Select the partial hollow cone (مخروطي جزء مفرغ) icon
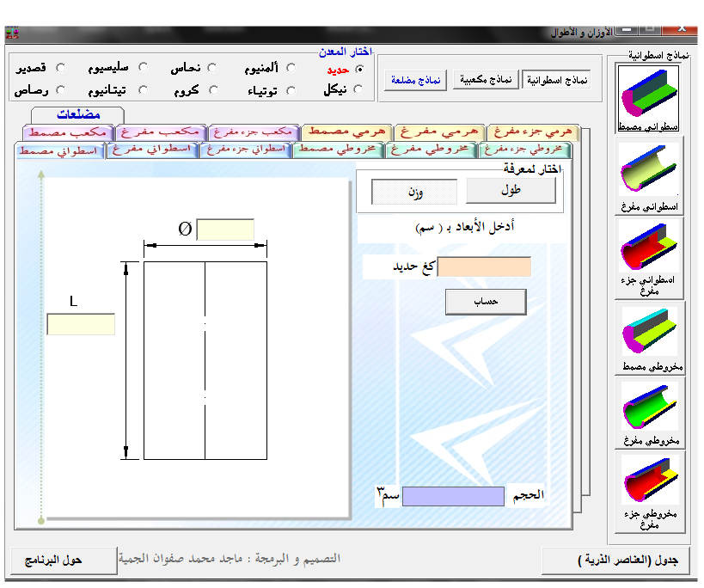Image resolution: width=704 pixels, height=588 pixels. (650, 493)
